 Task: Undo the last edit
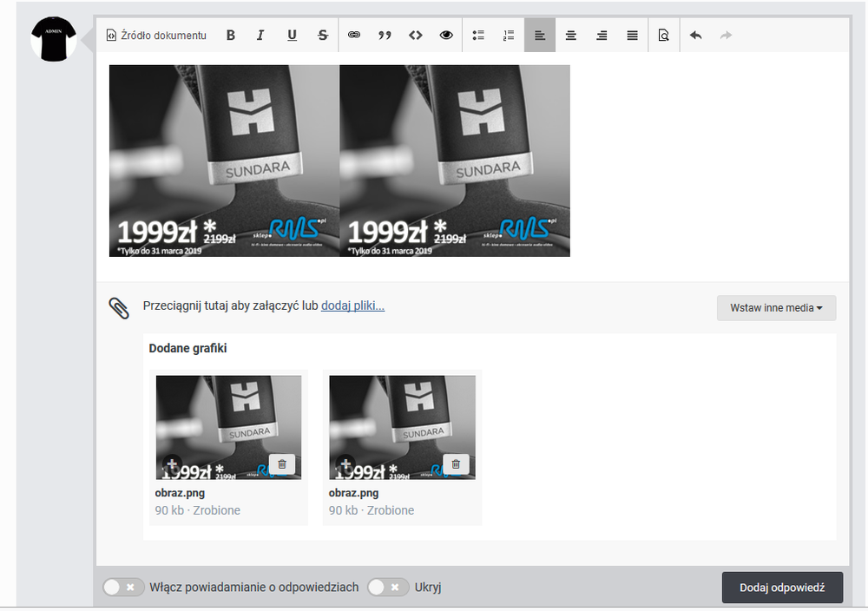[x=694, y=35]
